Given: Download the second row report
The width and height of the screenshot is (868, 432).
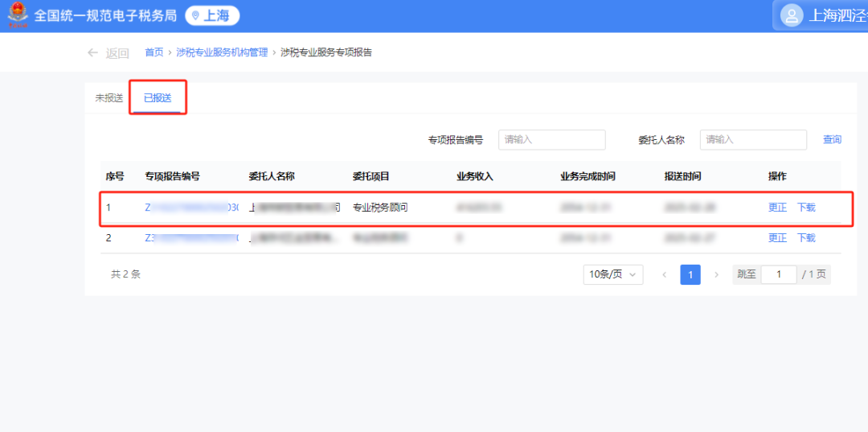Looking at the screenshot, I should (x=806, y=238).
